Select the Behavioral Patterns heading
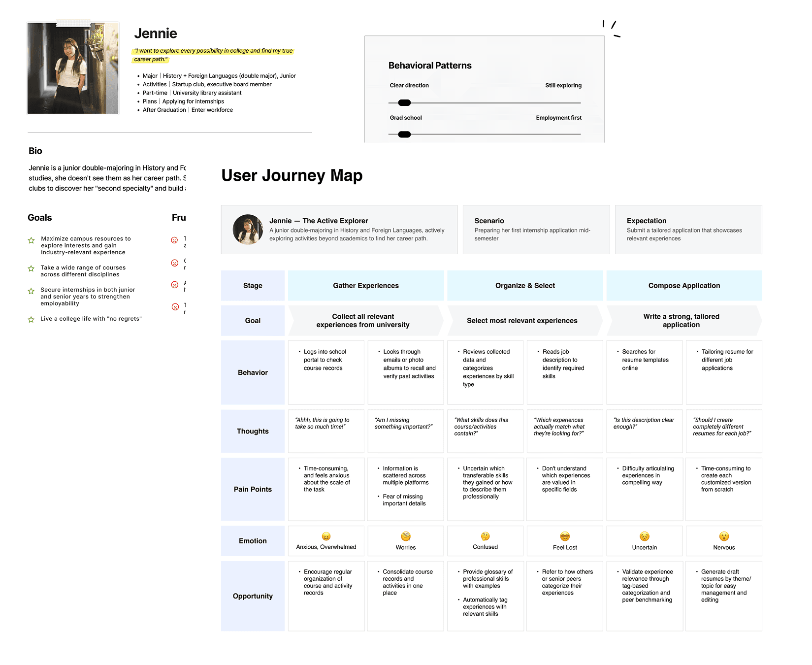812x665 pixels. pyautogui.click(x=430, y=66)
